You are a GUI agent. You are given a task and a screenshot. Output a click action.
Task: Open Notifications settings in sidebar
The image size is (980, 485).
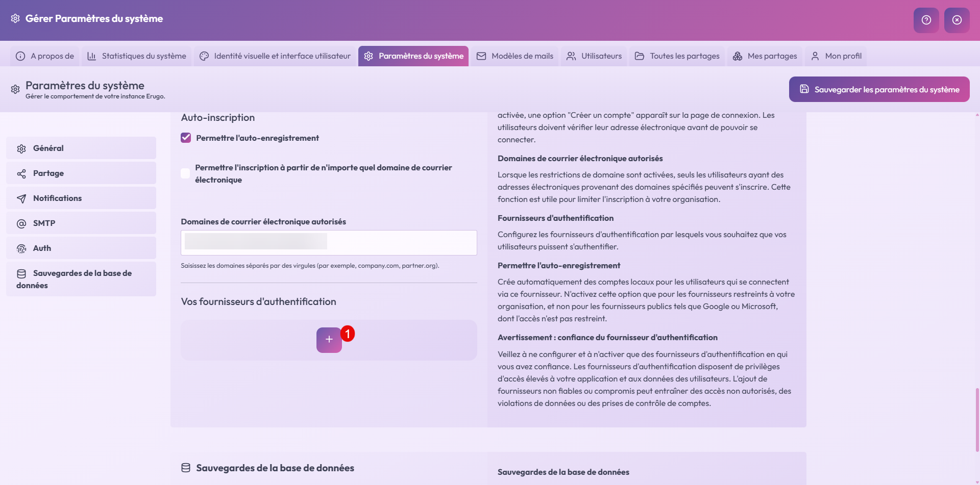coord(81,198)
